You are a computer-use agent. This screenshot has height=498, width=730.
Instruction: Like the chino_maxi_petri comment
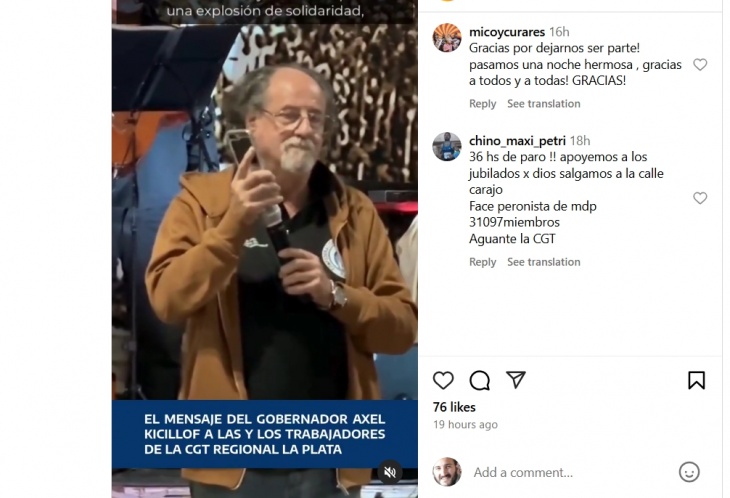click(700, 198)
